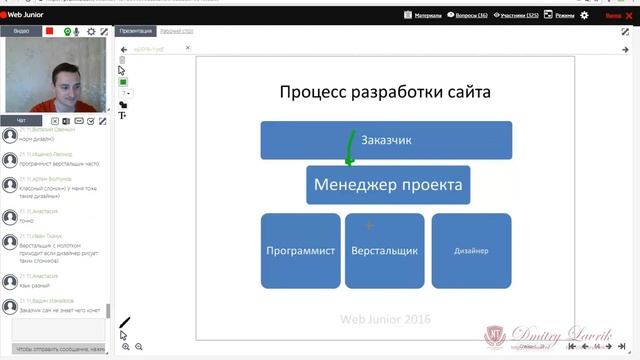
Task: Click the Заказчик box on slide
Action: [x=386, y=140]
